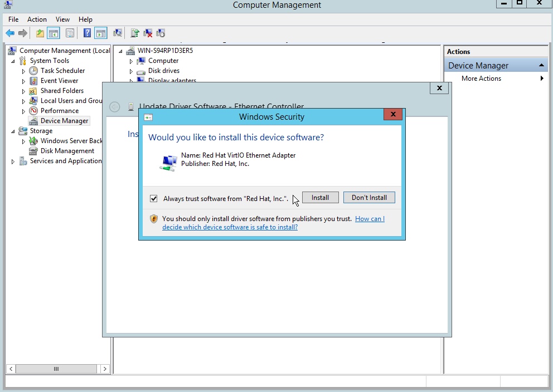
Task: Open the Help menu
Action: tap(85, 19)
